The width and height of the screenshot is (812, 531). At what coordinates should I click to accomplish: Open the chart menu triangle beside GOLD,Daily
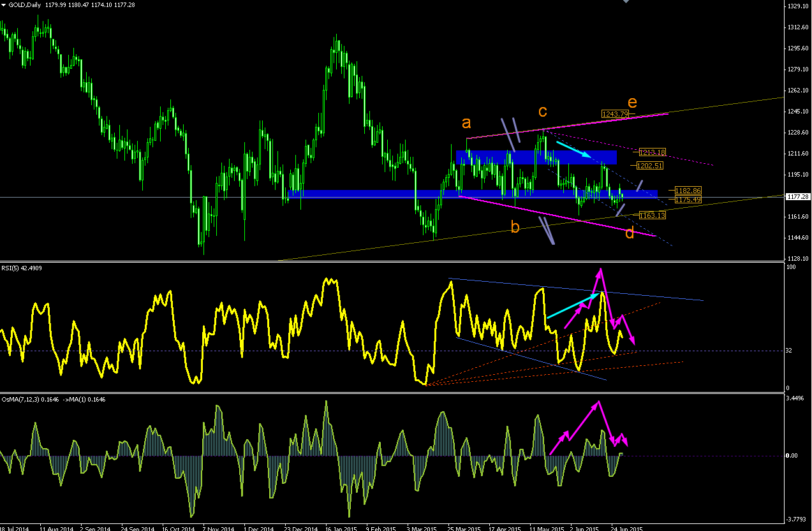[4, 6]
